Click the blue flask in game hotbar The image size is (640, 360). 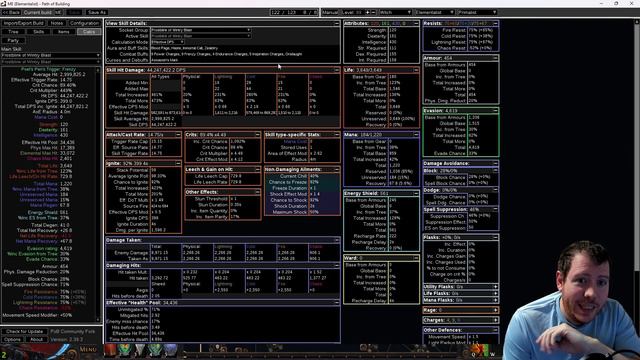click(170, 350)
